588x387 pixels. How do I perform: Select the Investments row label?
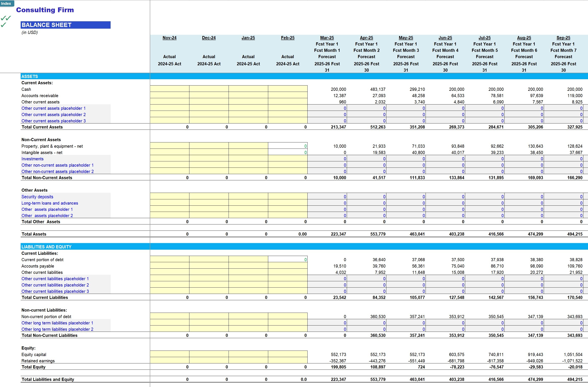(x=32, y=159)
